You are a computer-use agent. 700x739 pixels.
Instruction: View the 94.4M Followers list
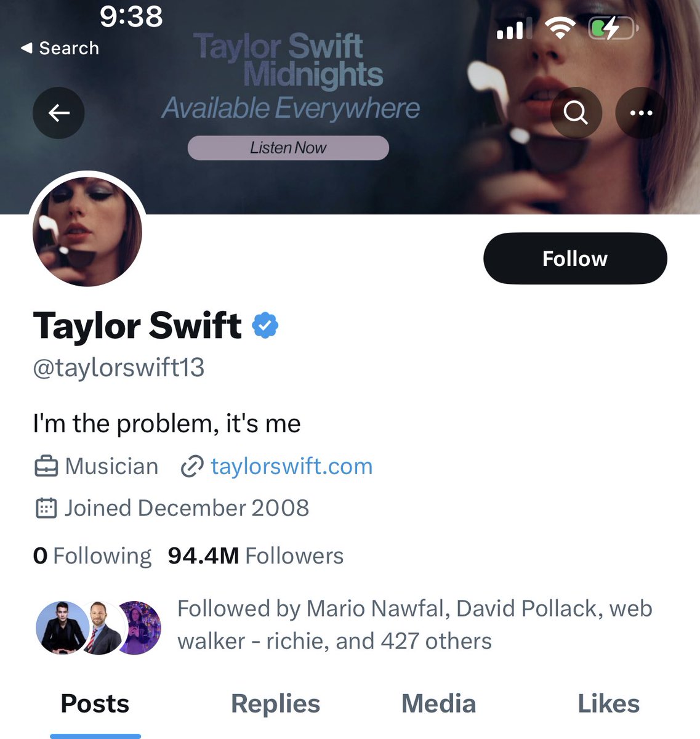pyautogui.click(x=255, y=555)
